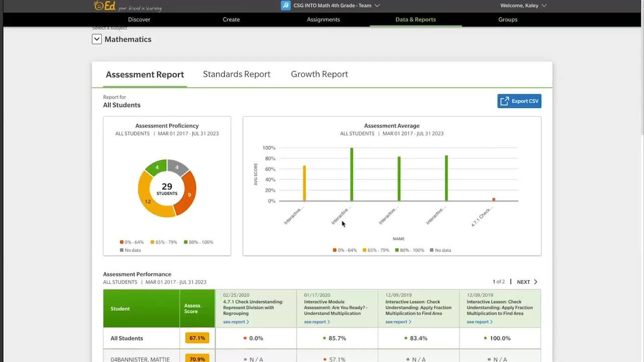The height and width of the screenshot is (362, 644).
Task: Click the class music-note icon in header
Action: coord(286,6)
